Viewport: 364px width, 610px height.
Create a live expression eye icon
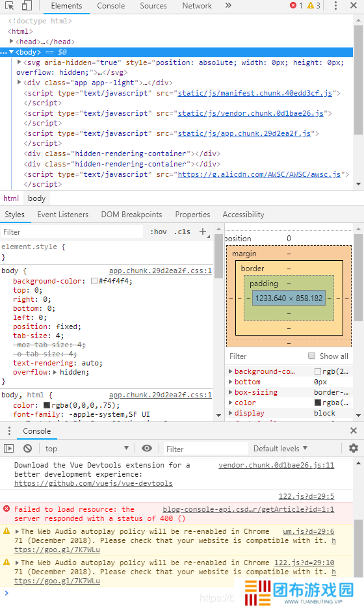pos(147,448)
